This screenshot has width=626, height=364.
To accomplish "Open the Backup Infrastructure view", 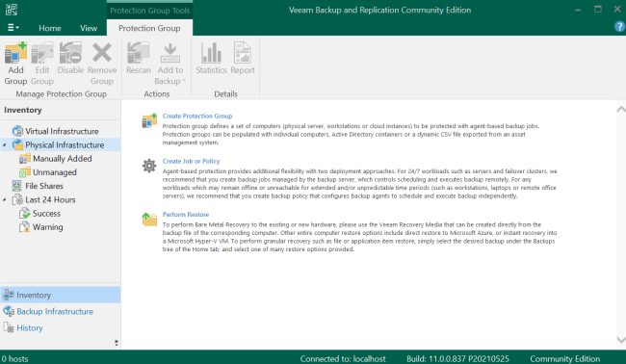I will [55, 311].
